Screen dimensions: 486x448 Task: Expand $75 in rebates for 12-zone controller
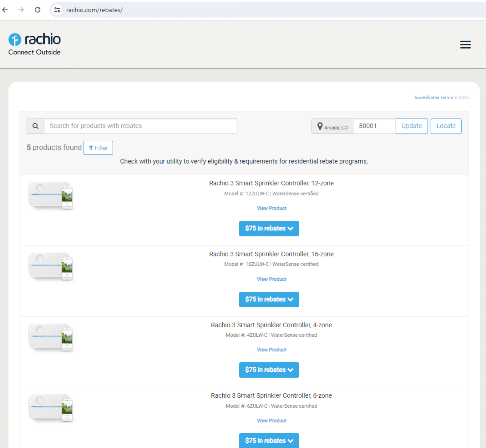tap(269, 228)
